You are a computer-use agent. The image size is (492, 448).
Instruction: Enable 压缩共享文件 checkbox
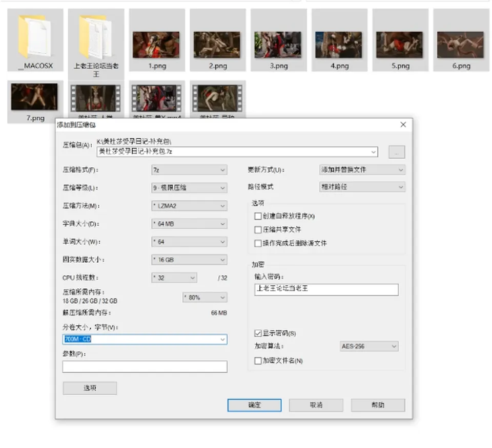pos(258,230)
